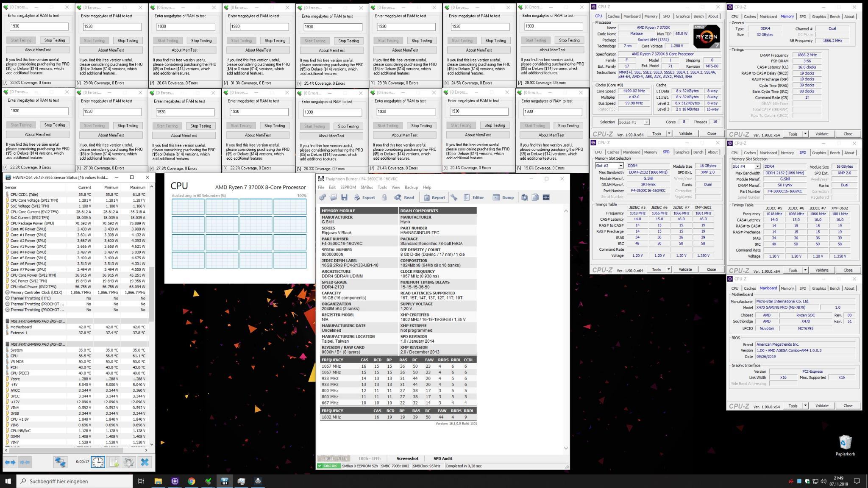The width and height of the screenshot is (868, 488).
Task: Expand Tools dropdown arrow in Mainboard CPU-Z window
Action: (805, 406)
